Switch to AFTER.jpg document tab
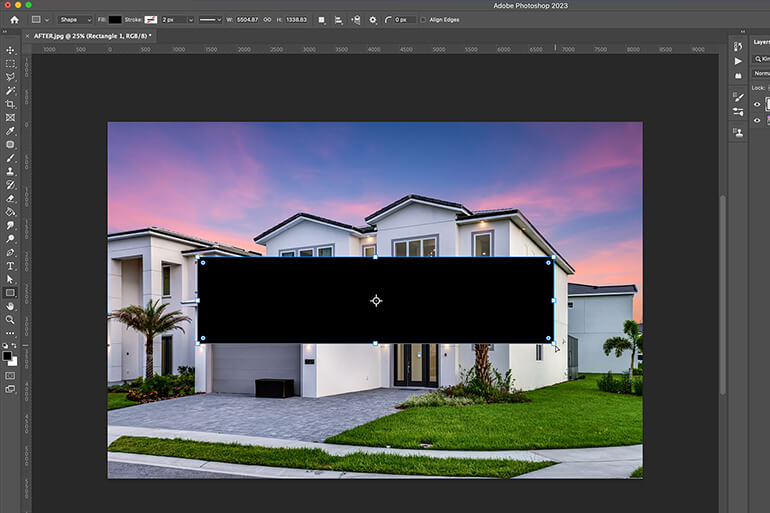 point(92,36)
